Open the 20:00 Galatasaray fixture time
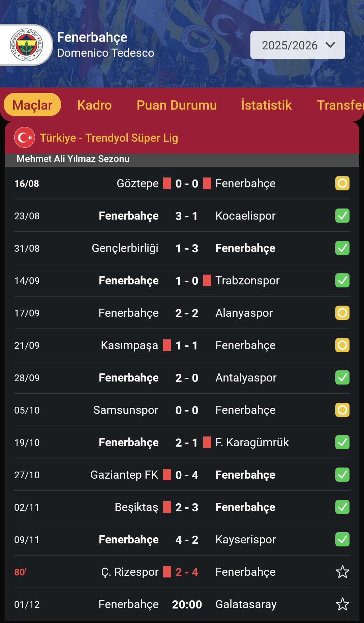This screenshot has height=623, width=364. coord(187,604)
